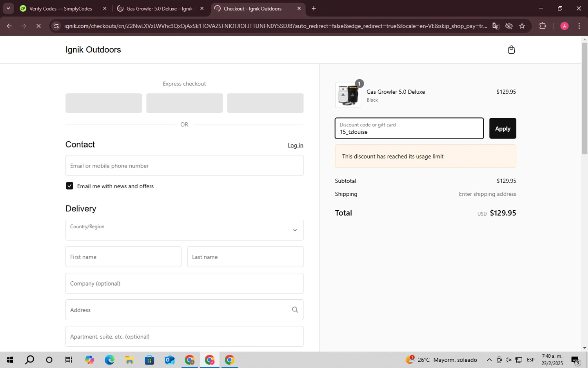Apply the discount code
The image size is (588, 368).
(x=503, y=128)
